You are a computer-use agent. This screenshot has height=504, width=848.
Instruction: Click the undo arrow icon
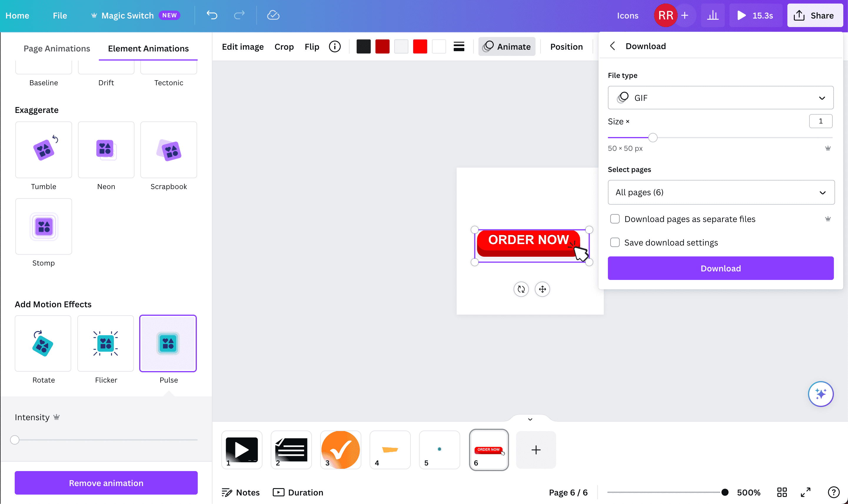click(x=212, y=15)
